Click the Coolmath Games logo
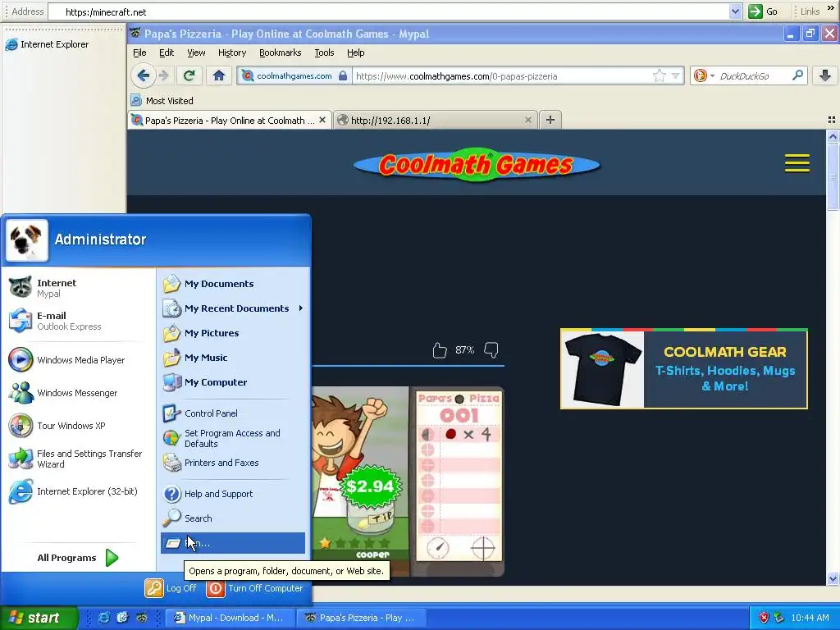The width and height of the screenshot is (840, 630). click(477, 164)
